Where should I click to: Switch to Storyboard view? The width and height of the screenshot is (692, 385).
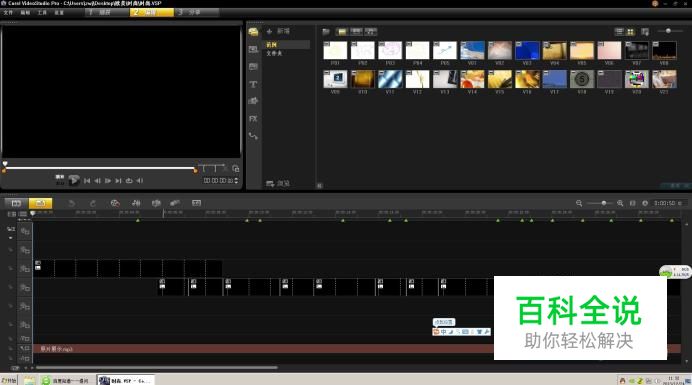[16, 203]
